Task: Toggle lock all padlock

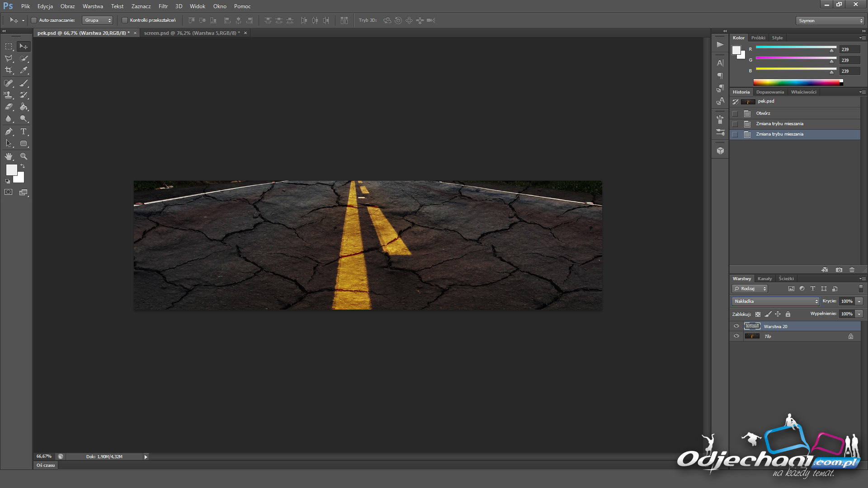Action: point(788,314)
